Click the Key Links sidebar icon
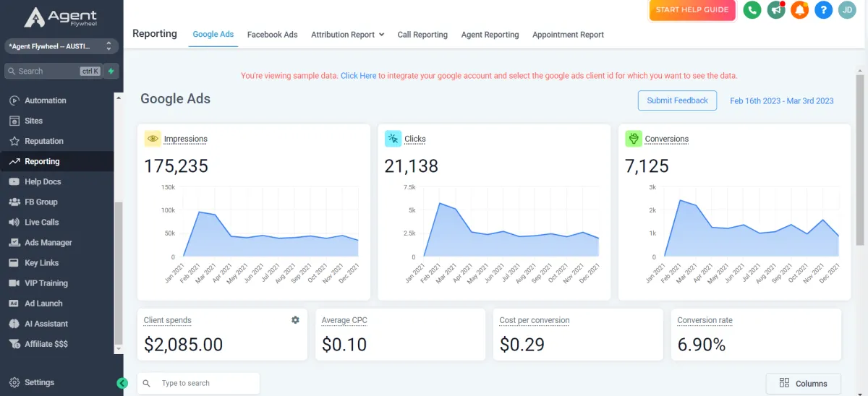This screenshot has width=868, height=396. (14, 263)
